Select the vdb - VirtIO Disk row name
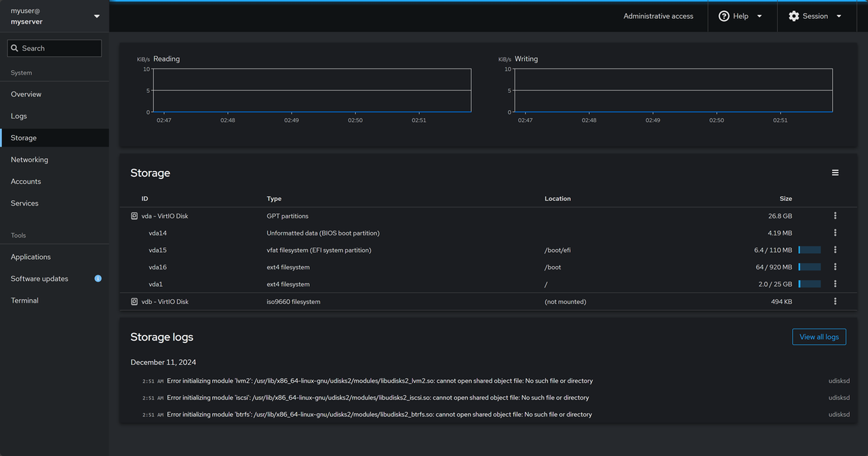868x456 pixels. (x=165, y=301)
